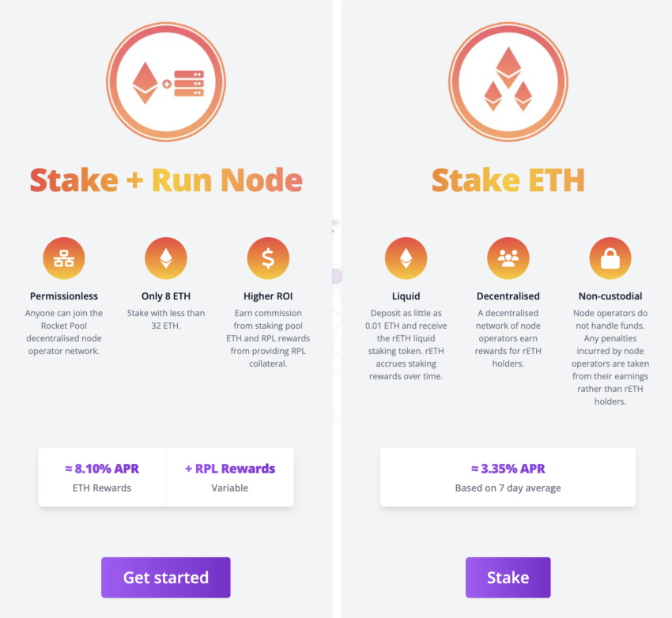Click the Liquid feature description text
Image resolution: width=672 pixels, height=618 pixels.
click(406, 345)
